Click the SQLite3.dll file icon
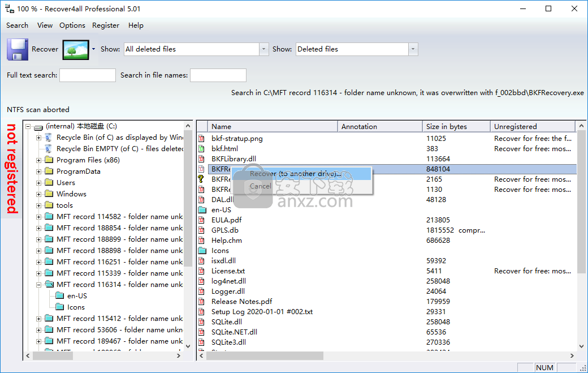 pyautogui.click(x=201, y=342)
